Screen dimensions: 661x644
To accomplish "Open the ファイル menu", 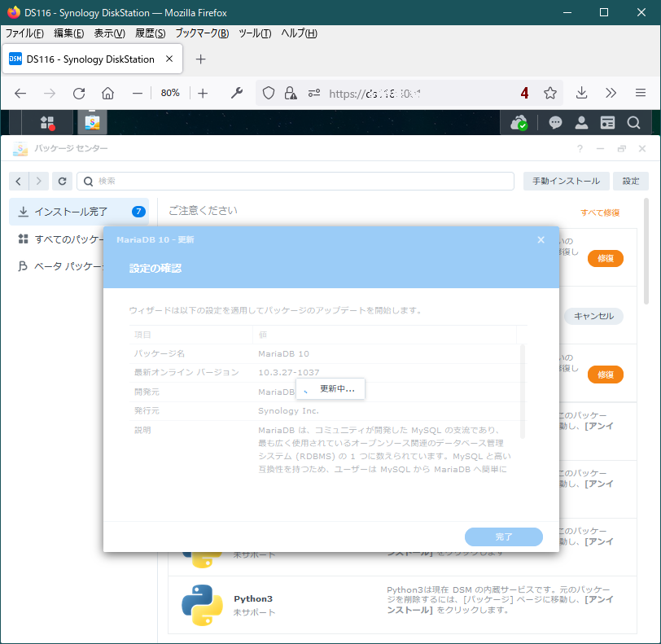I will point(24,33).
